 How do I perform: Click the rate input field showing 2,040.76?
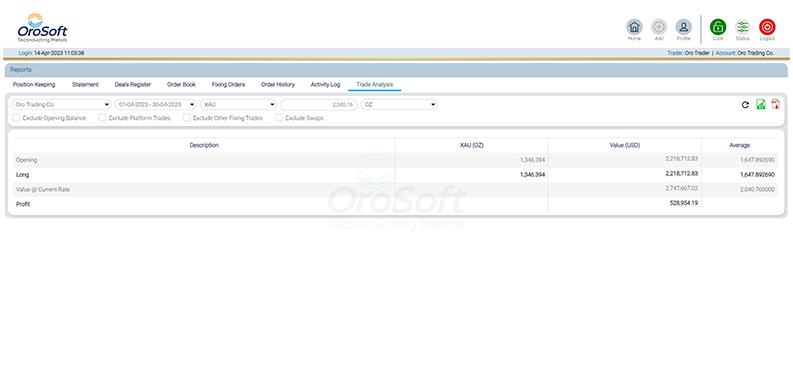coord(319,105)
